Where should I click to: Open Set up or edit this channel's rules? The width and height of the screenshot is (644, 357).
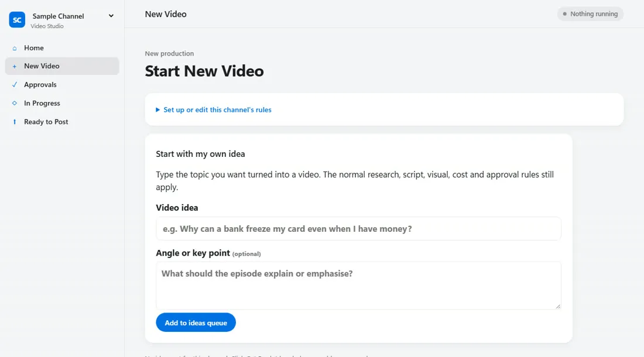217,109
